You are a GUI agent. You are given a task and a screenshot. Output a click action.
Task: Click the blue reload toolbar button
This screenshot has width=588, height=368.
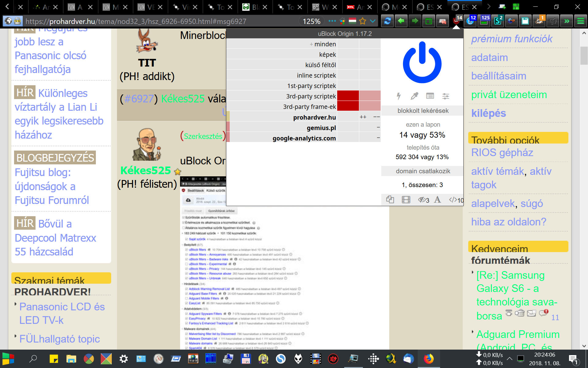coord(387,21)
